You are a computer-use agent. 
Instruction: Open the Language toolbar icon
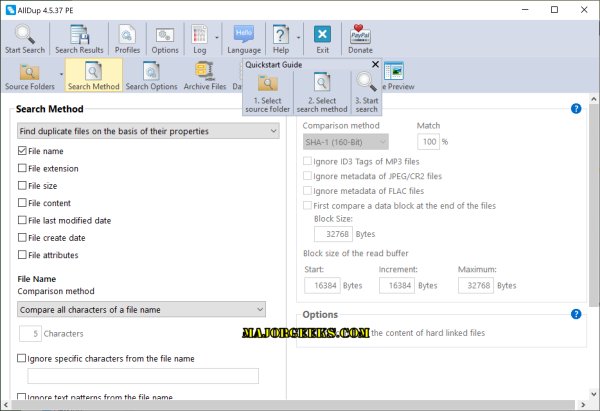pyautogui.click(x=244, y=34)
